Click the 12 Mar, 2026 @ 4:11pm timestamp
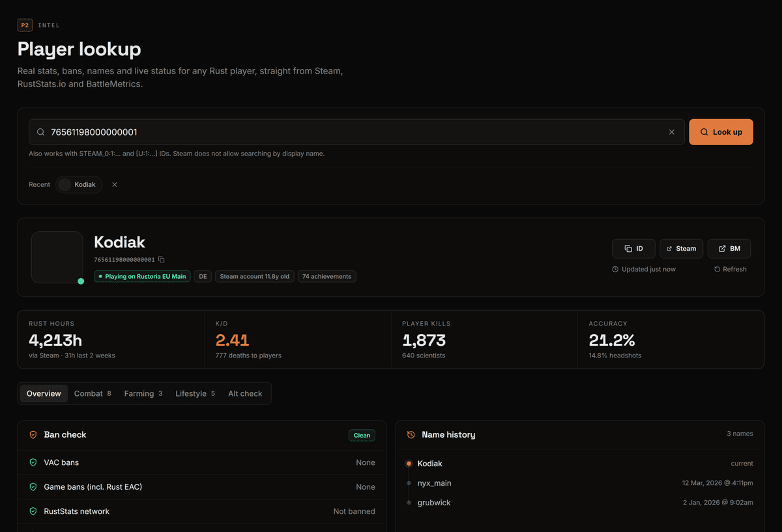This screenshot has height=532, width=782. pyautogui.click(x=717, y=483)
